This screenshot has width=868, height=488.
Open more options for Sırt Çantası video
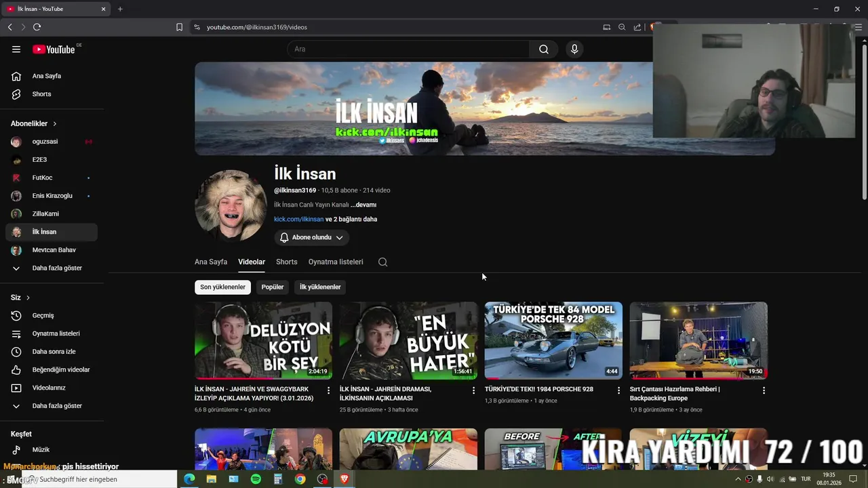pyautogui.click(x=764, y=390)
